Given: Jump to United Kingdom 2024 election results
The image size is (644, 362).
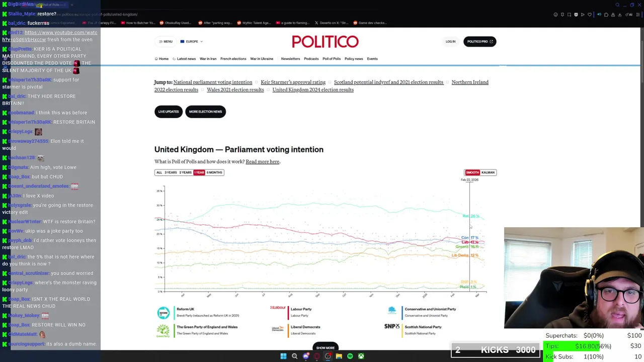Looking at the screenshot, I should pos(313,89).
